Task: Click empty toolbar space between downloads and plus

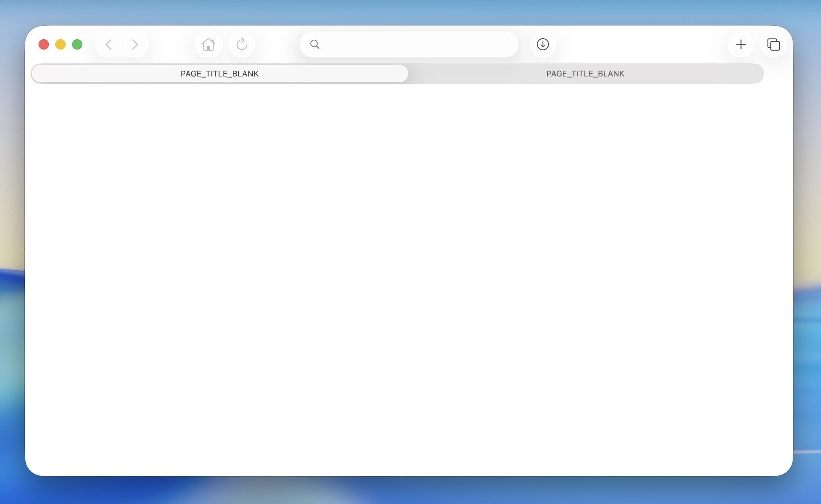Action: [x=641, y=44]
